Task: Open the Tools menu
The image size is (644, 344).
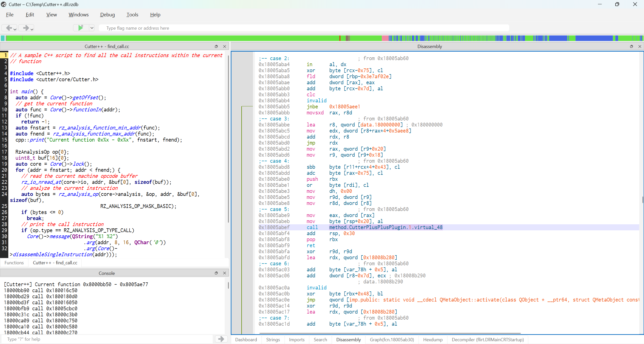Action: [132, 15]
